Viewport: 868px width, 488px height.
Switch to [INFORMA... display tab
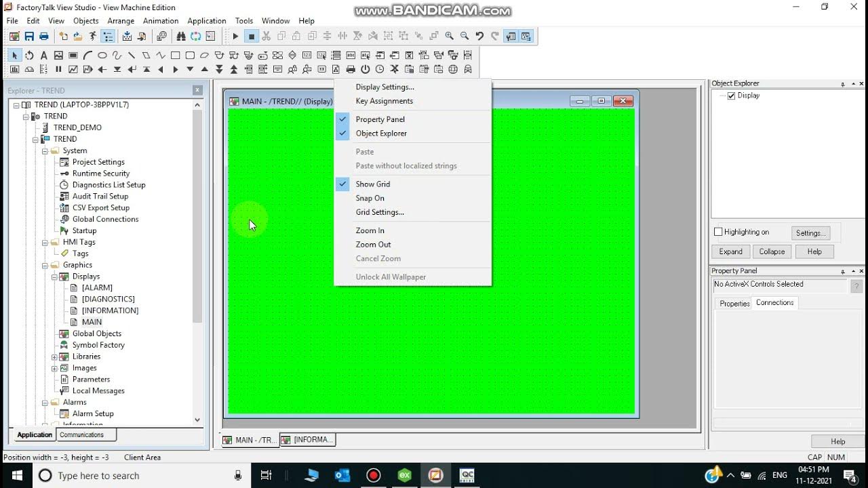point(308,440)
